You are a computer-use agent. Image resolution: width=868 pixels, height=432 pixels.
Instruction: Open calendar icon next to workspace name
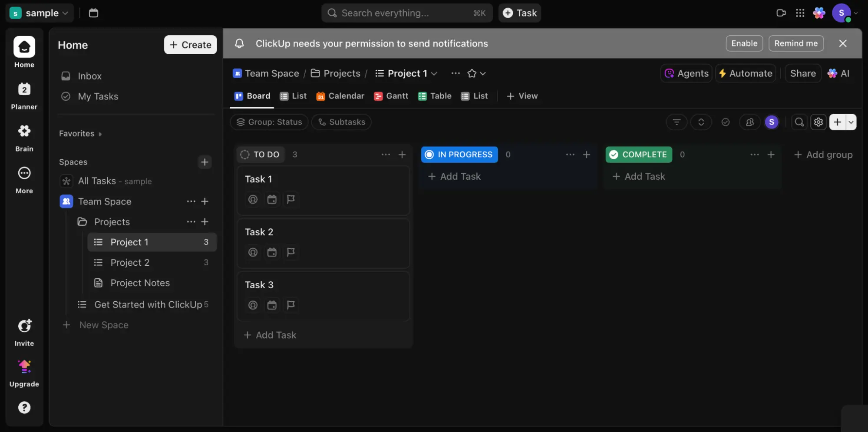(x=93, y=13)
